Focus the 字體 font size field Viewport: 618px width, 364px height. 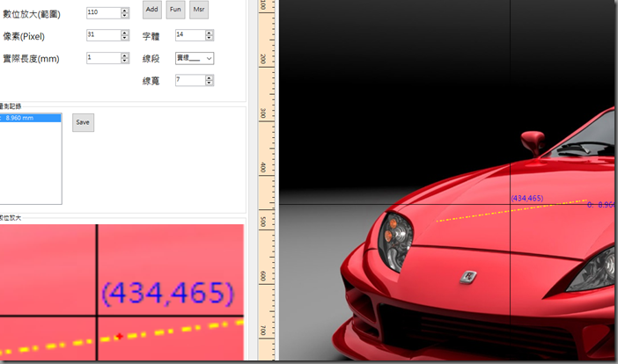(190, 35)
